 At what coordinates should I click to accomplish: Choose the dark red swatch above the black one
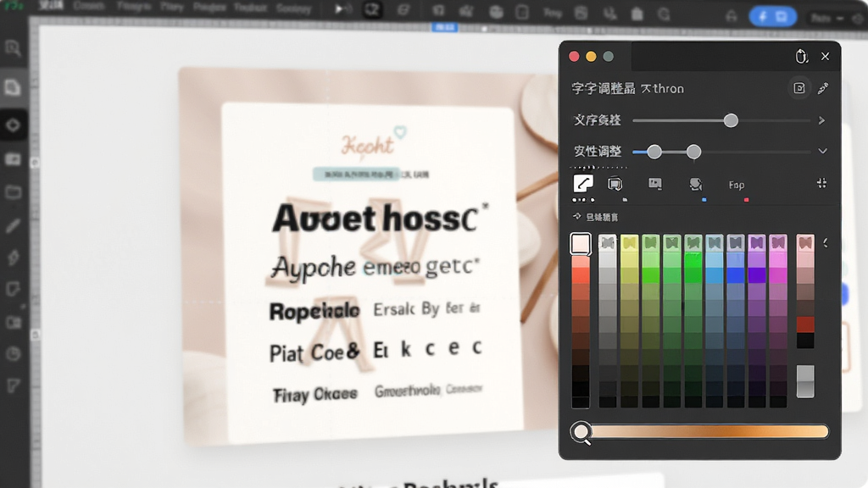pos(805,324)
